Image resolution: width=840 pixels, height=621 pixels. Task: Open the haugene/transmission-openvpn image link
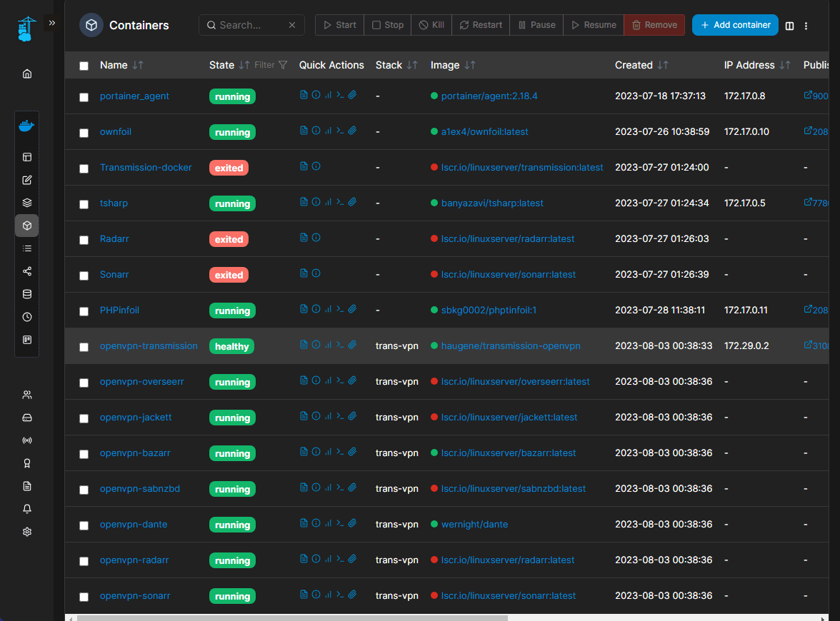click(511, 345)
